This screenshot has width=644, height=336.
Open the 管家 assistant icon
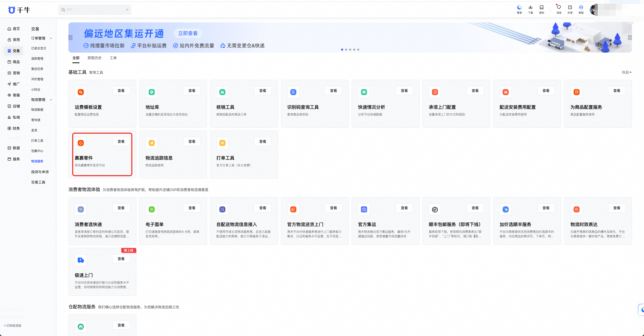coord(519,9)
